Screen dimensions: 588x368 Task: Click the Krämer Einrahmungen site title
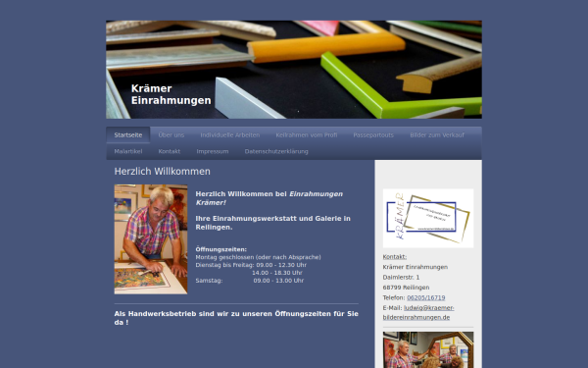click(171, 94)
